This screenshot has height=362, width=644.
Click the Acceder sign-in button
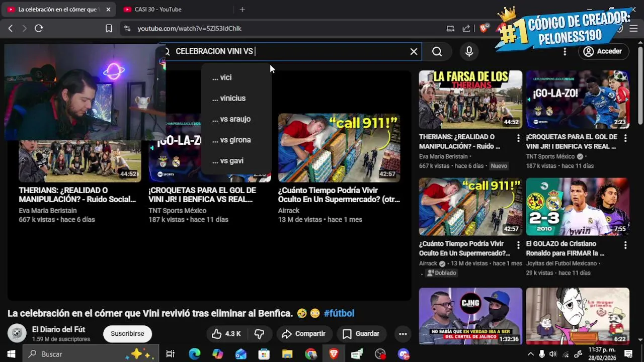pos(603,51)
